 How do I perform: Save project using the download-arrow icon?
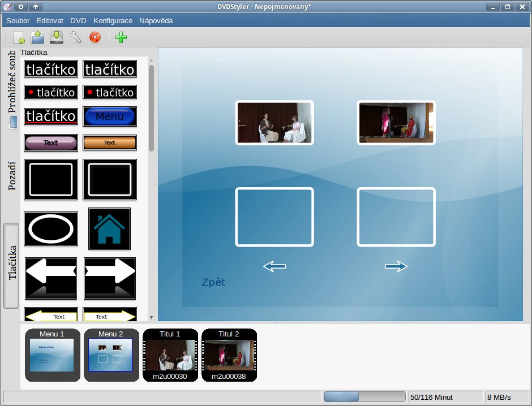(x=56, y=38)
